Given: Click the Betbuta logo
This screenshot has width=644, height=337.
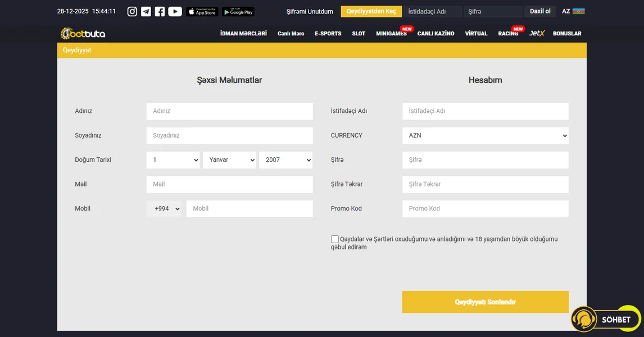Looking at the screenshot, I should [x=83, y=34].
